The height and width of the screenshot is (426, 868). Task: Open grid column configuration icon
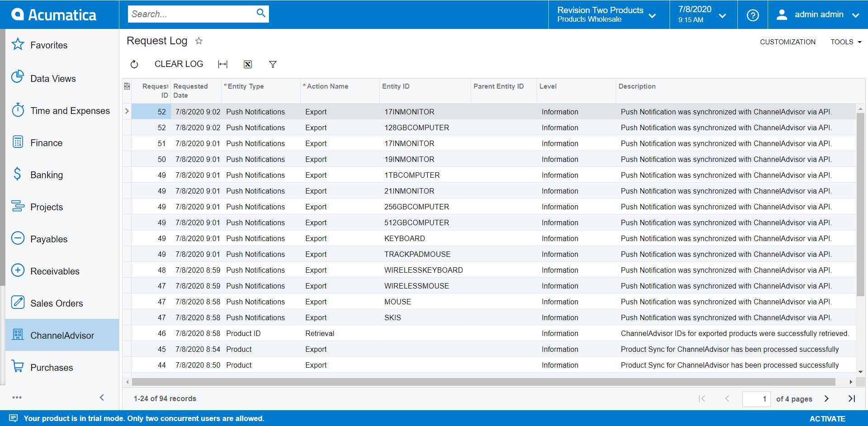click(127, 86)
